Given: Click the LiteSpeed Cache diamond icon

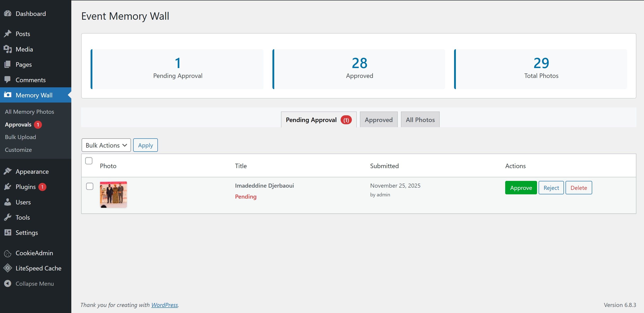Looking at the screenshot, I should [x=8, y=268].
